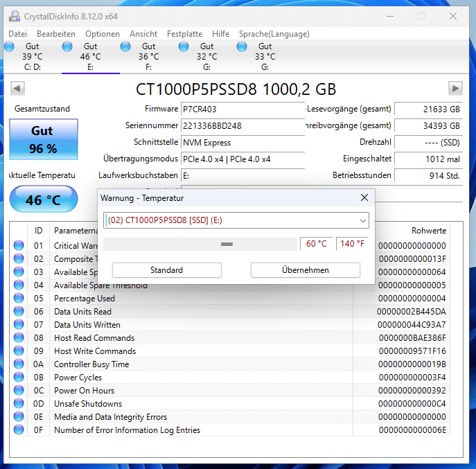Open the disk selection dropdown in temperature dialog
This screenshot has width=476, height=469.
[363, 220]
